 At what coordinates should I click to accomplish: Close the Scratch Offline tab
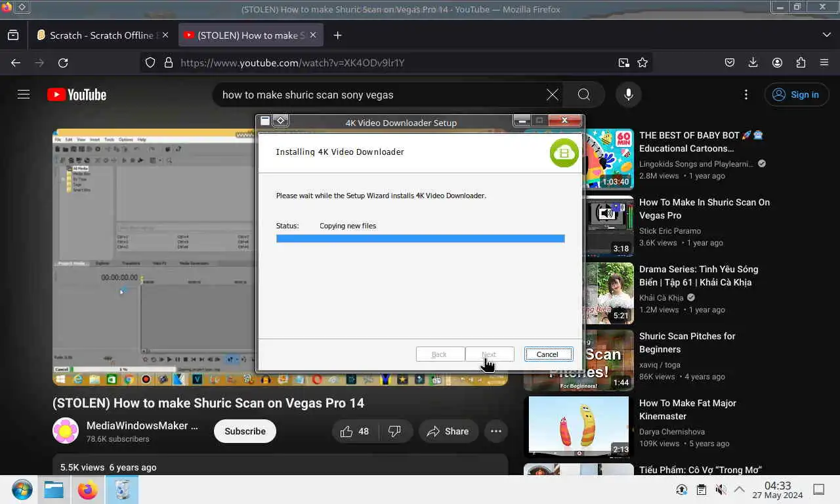point(165,35)
